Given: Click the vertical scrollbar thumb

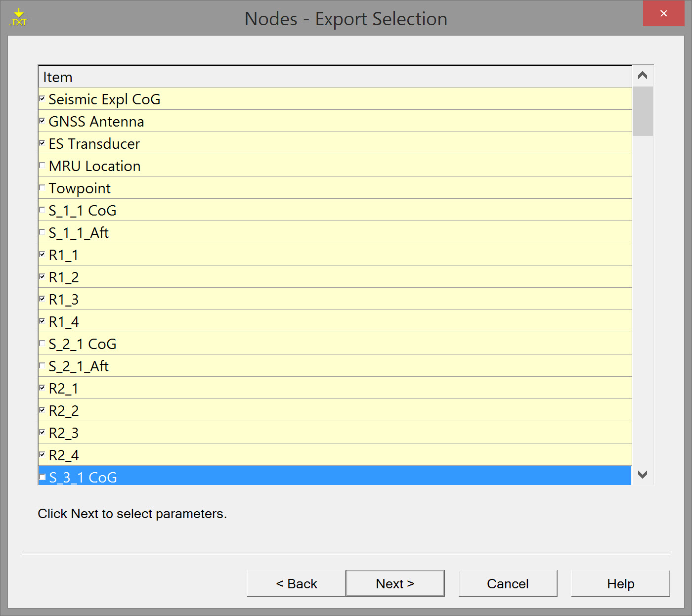Looking at the screenshot, I should tap(643, 111).
